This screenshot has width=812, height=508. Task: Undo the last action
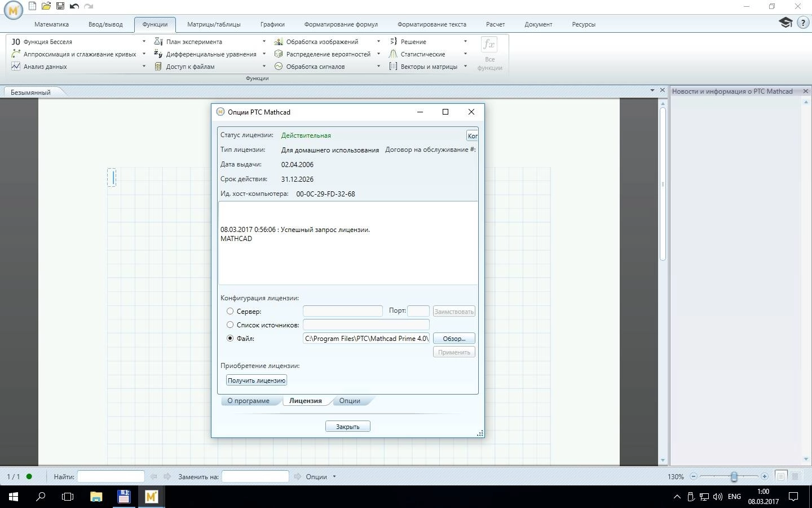(x=74, y=6)
